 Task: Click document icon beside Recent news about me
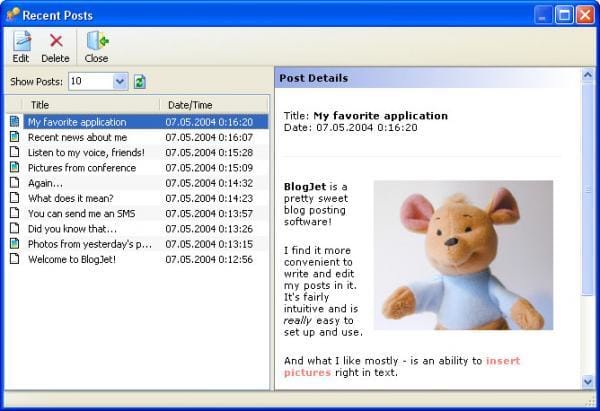[x=15, y=137]
